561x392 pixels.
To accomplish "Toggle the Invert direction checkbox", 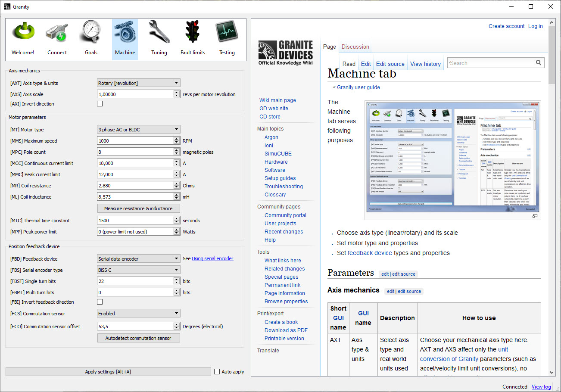I will click(x=100, y=104).
